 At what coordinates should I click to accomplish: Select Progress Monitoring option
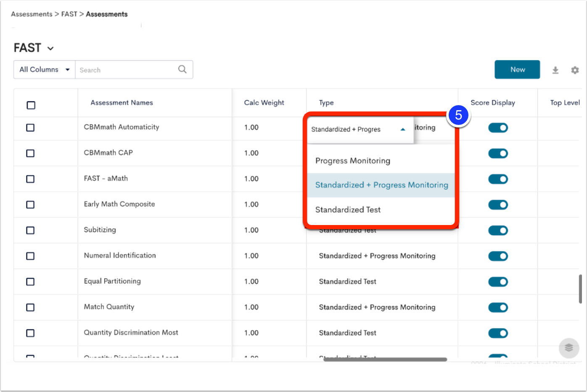[x=381, y=161]
